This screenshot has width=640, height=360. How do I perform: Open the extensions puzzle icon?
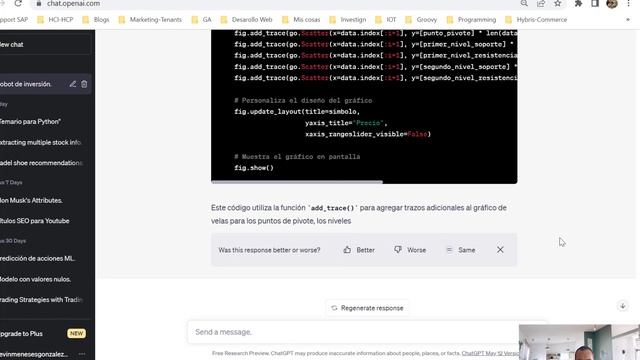(x=578, y=3)
